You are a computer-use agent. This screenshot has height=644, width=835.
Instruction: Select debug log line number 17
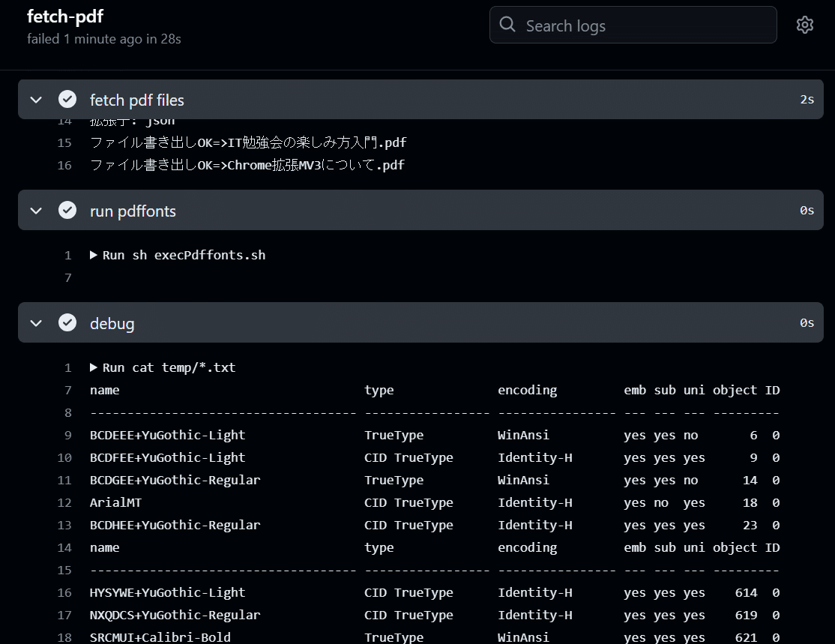coord(64,616)
